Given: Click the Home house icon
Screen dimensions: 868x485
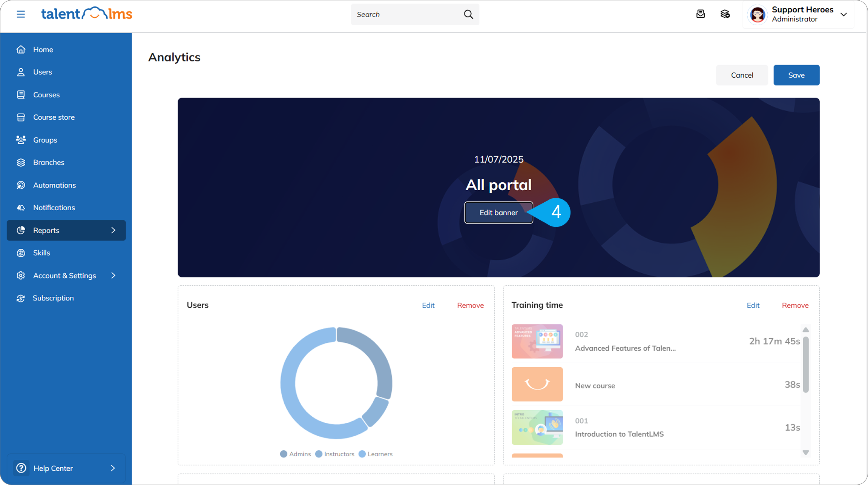Looking at the screenshot, I should (x=21, y=49).
